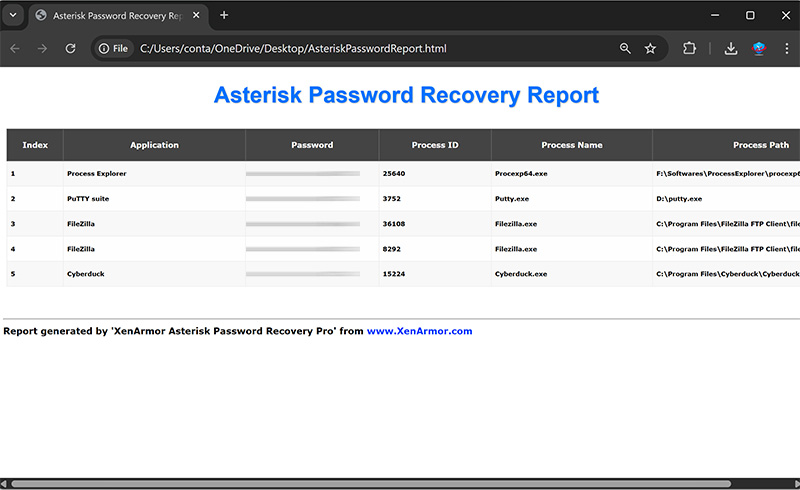
Task: Bookmark this page with the star
Action: 650,48
